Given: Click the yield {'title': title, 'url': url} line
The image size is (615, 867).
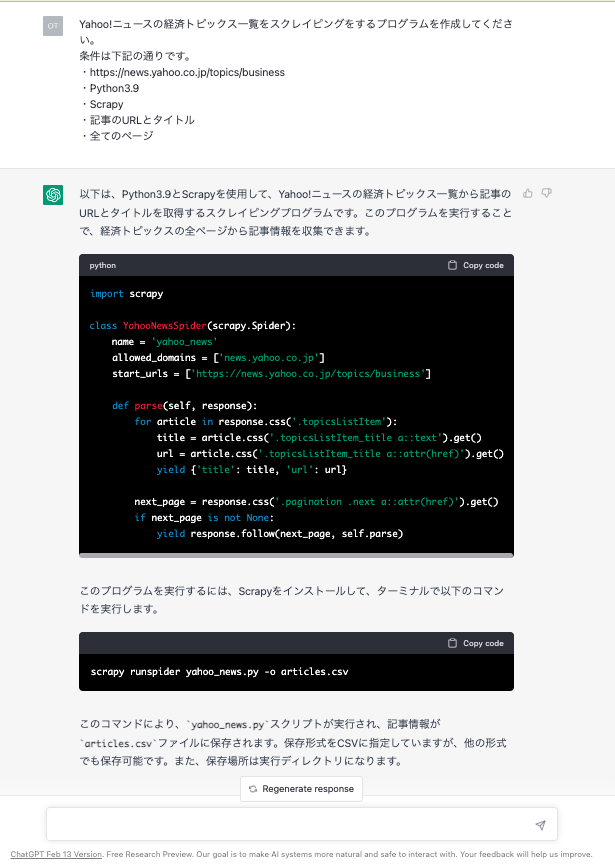Looking at the screenshot, I should (x=252, y=470).
